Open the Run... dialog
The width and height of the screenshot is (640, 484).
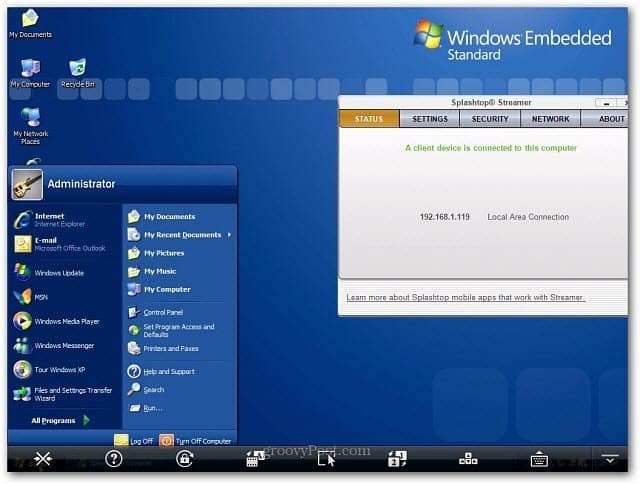click(x=145, y=408)
